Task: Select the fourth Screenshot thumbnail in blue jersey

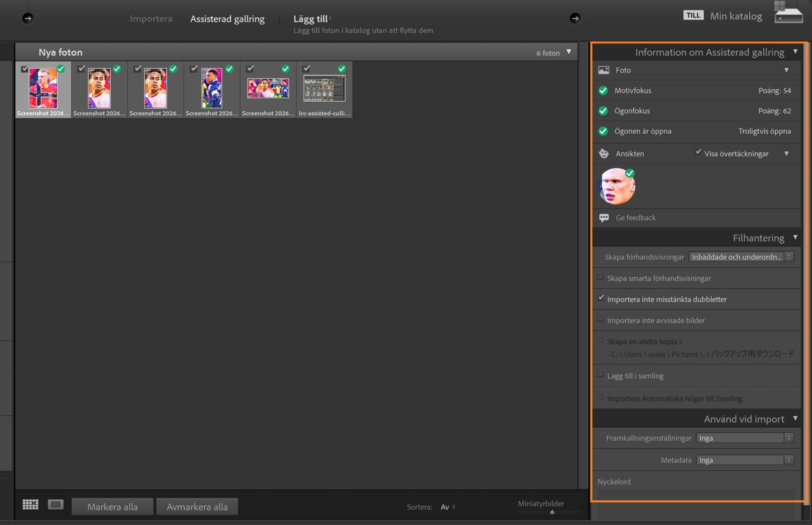Action: tap(212, 88)
